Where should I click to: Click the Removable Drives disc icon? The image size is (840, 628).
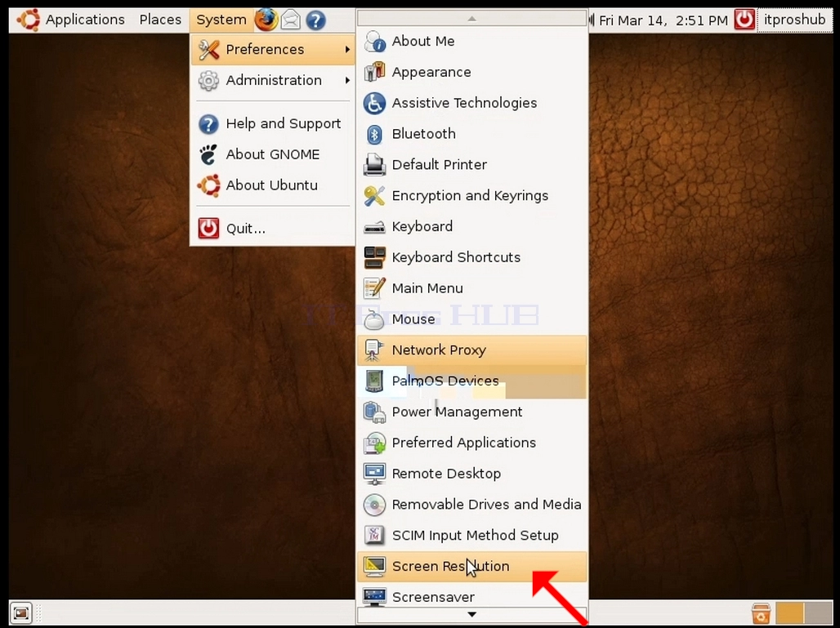click(x=374, y=505)
